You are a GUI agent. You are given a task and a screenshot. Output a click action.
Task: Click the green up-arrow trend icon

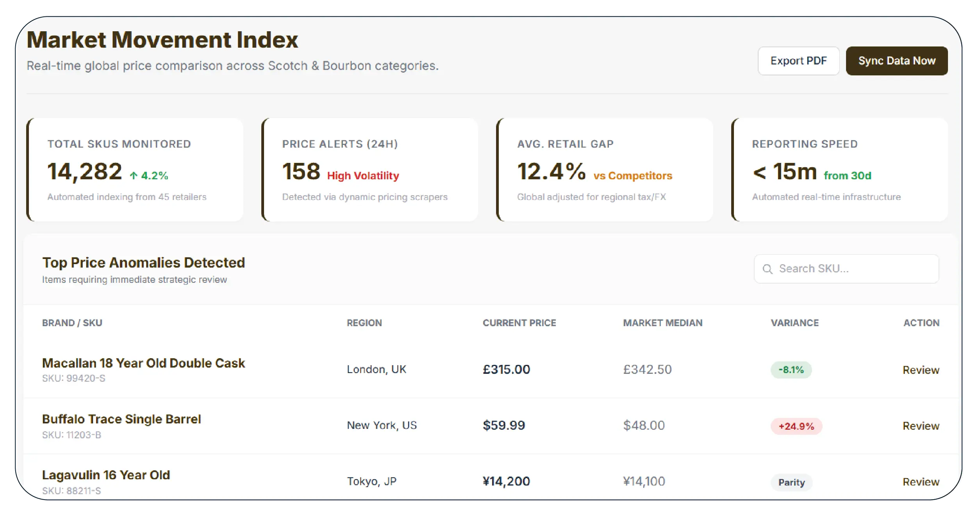(x=134, y=176)
